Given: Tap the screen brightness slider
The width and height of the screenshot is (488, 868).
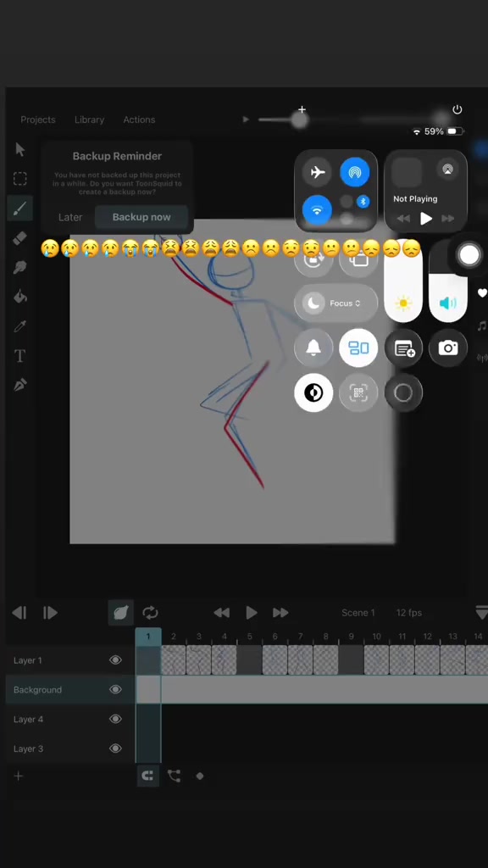Looking at the screenshot, I should click(403, 281).
